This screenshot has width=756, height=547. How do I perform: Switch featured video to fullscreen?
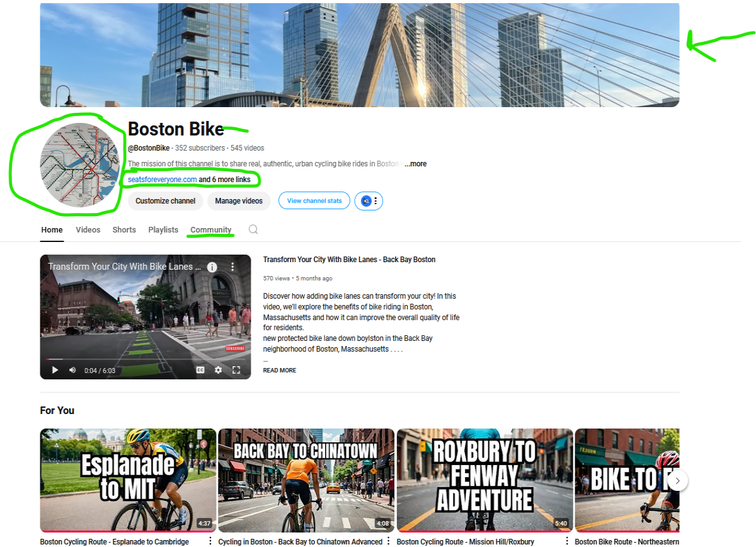click(236, 370)
